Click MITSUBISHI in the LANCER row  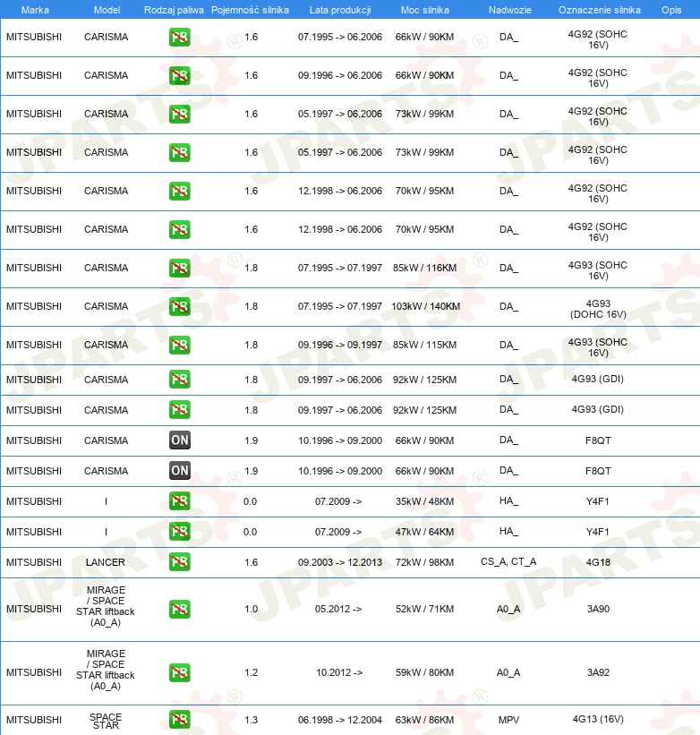pyautogui.click(x=34, y=562)
